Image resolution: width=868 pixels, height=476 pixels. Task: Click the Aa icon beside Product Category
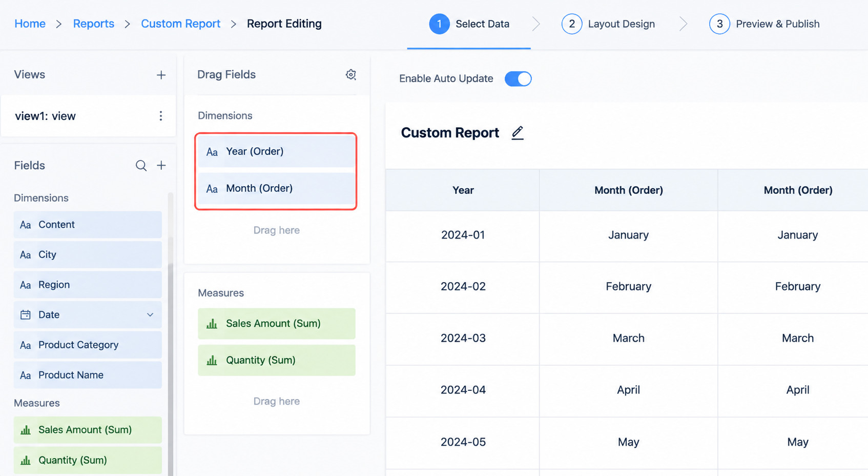tap(26, 345)
